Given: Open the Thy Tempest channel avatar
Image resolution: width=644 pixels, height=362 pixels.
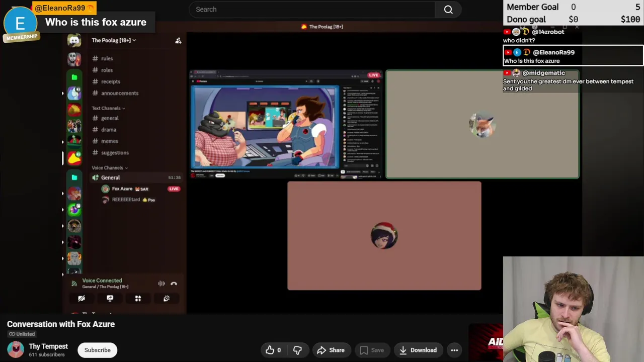Looking at the screenshot, I should point(15,349).
